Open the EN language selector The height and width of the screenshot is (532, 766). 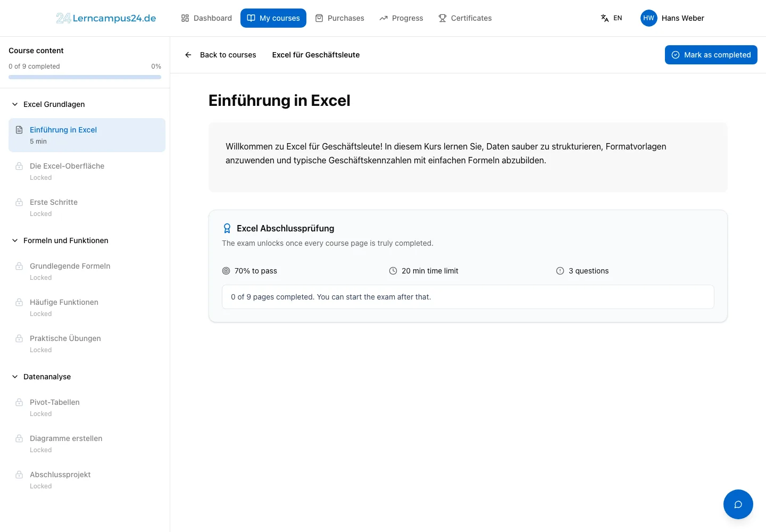[x=612, y=18]
